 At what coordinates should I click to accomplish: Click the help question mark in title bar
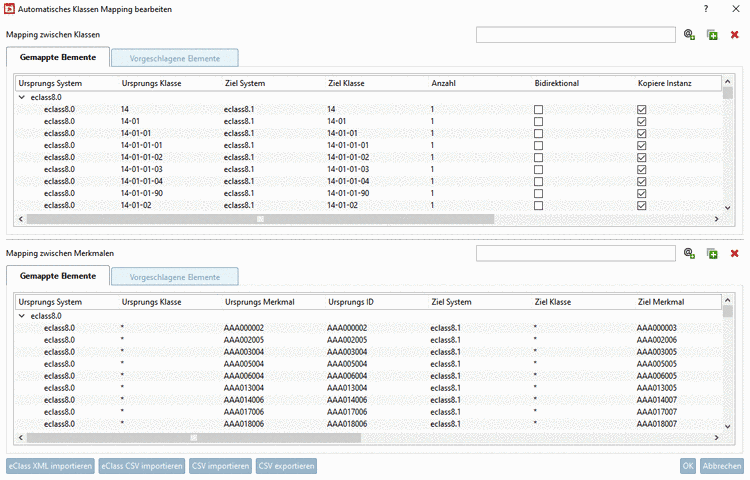705,9
